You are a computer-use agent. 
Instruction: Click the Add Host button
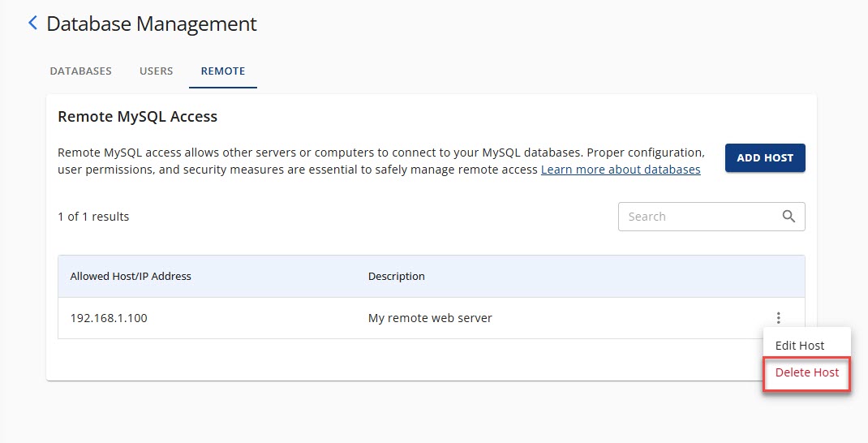click(765, 158)
